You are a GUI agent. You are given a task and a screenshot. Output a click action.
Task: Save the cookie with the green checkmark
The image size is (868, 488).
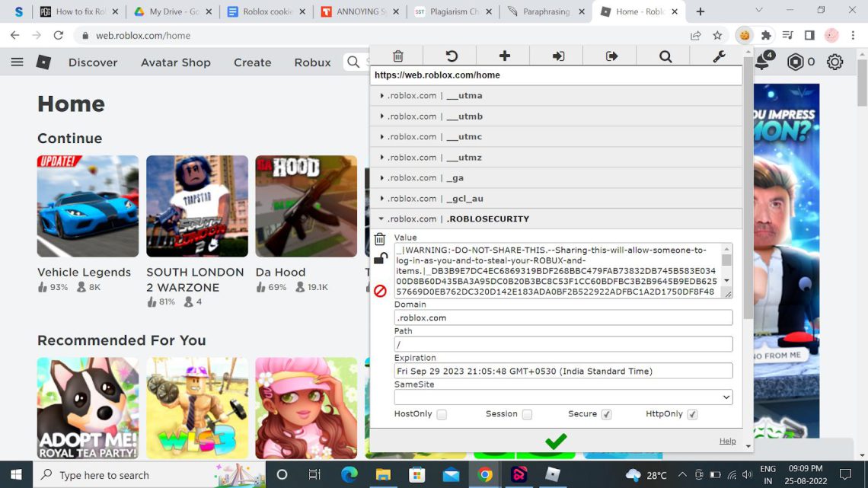point(555,440)
